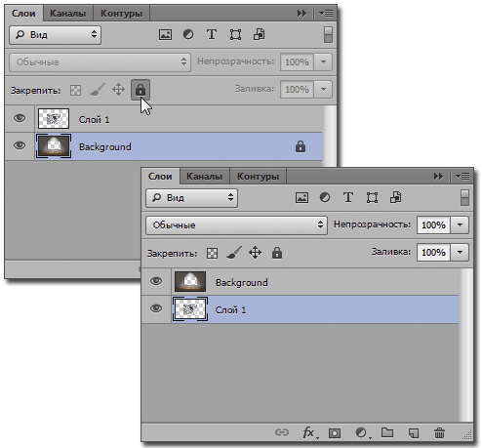This screenshot has width=482, height=448.
Task: Click Слой 1 thumbnail in lower panel
Action: click(x=190, y=309)
